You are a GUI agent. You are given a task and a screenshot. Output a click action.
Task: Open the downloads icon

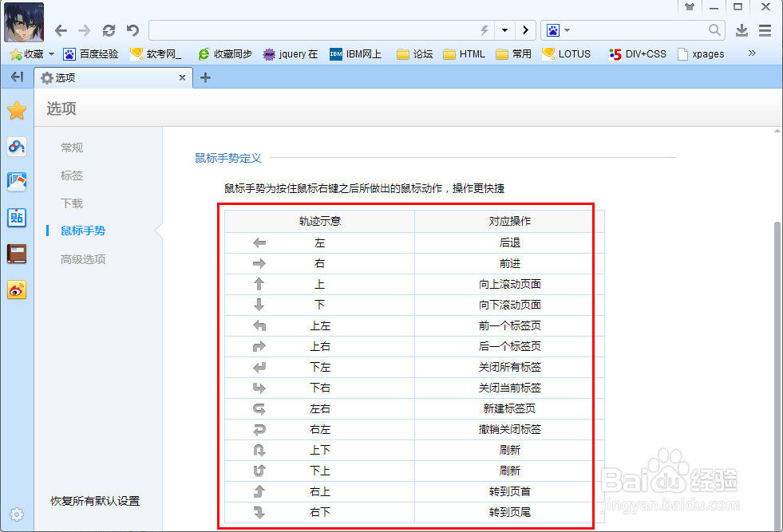(741, 30)
